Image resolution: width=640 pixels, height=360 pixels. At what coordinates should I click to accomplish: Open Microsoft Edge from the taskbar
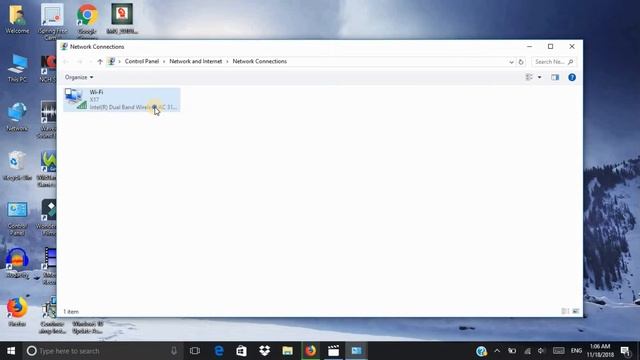coord(219,351)
